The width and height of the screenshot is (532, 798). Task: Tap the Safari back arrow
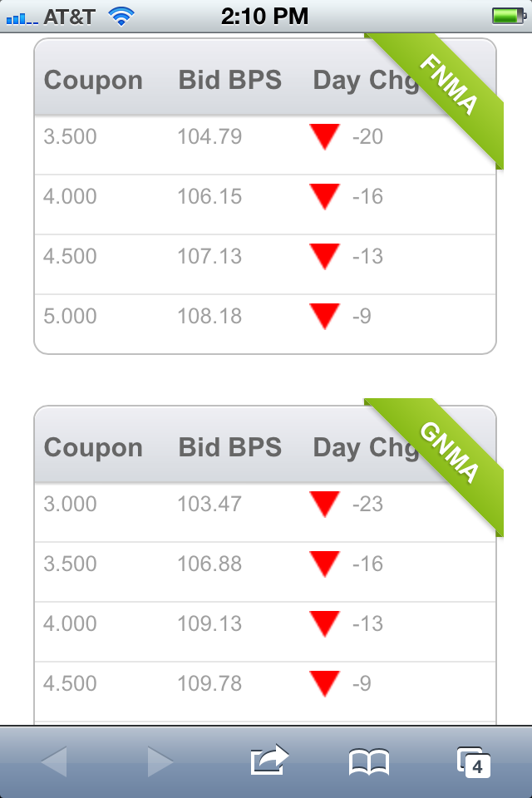click(54, 762)
